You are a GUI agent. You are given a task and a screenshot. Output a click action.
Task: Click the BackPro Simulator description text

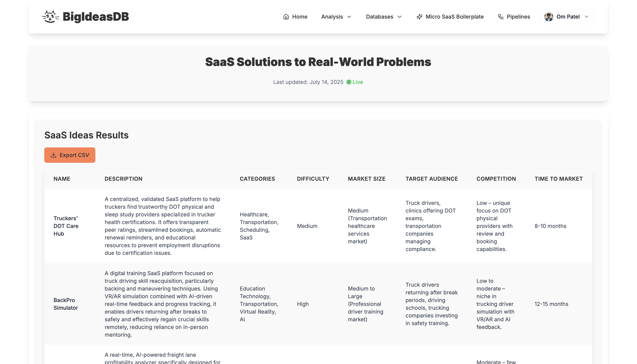click(161, 304)
